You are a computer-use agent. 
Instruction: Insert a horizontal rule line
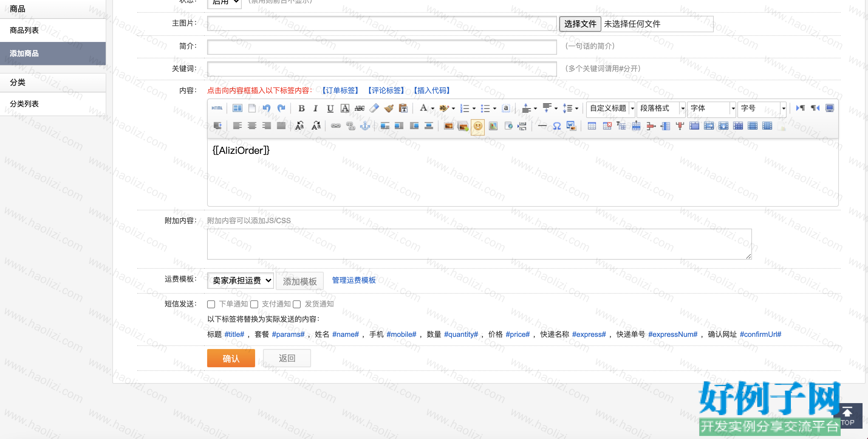(x=542, y=126)
